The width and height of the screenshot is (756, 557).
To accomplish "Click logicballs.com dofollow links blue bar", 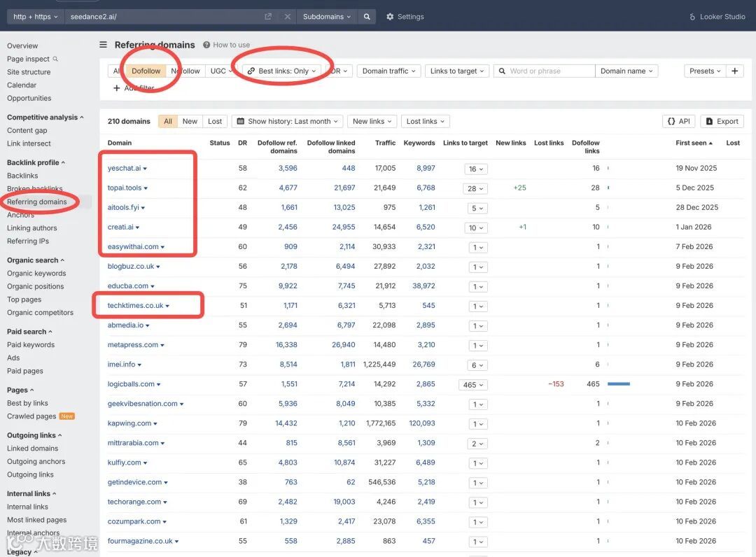I will [x=619, y=384].
